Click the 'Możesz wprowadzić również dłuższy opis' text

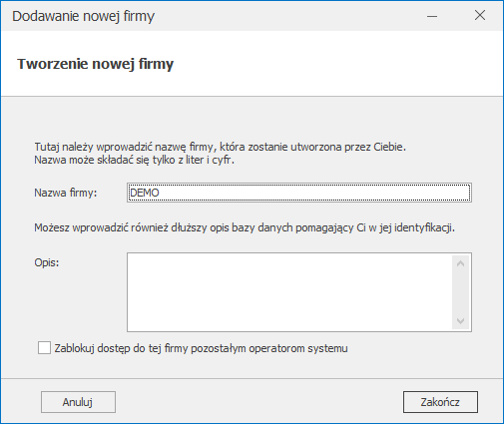(245, 227)
